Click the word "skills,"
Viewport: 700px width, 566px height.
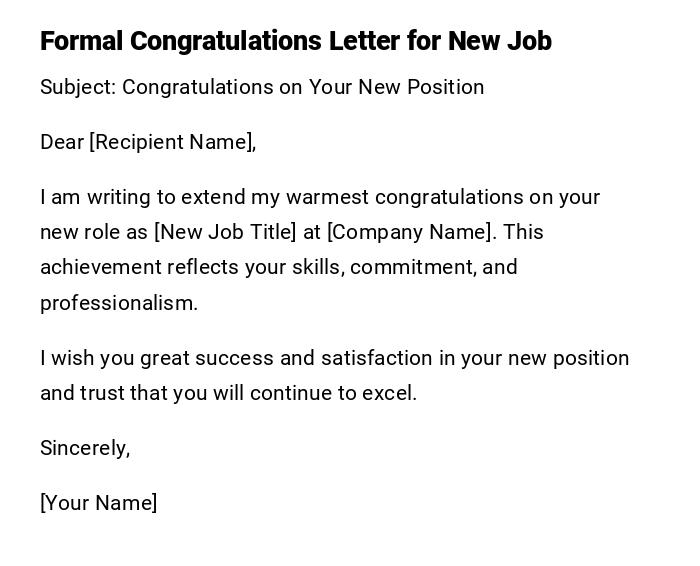point(312,267)
